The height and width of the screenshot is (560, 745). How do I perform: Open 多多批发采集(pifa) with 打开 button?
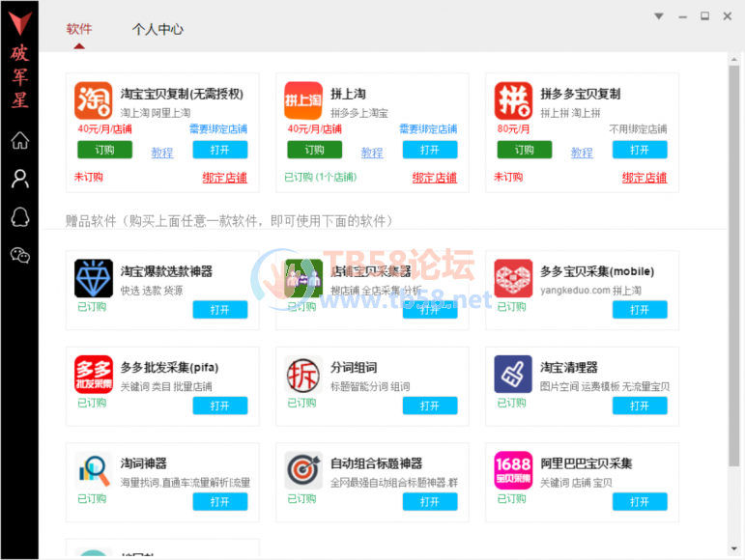pos(220,406)
